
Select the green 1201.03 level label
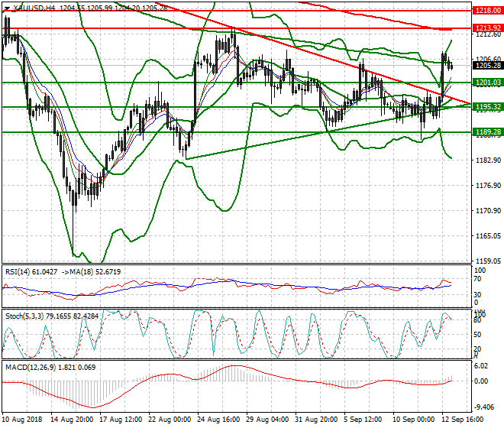488,83
